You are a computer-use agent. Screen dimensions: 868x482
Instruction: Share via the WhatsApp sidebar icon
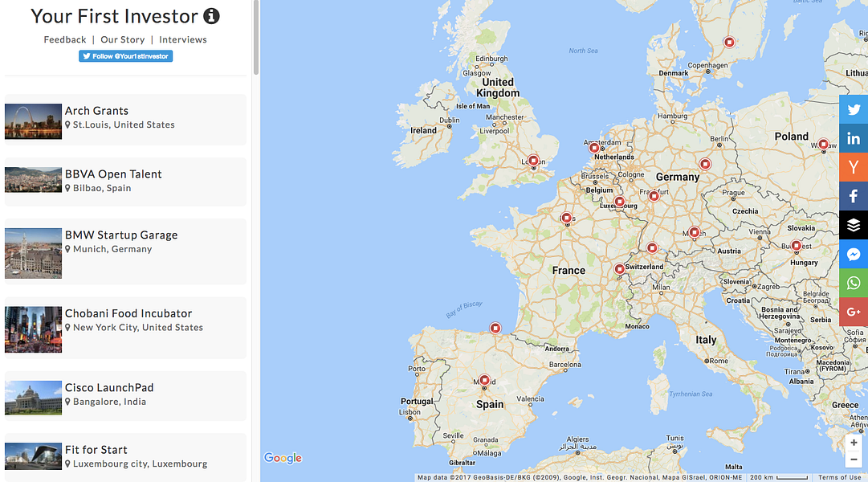(854, 283)
